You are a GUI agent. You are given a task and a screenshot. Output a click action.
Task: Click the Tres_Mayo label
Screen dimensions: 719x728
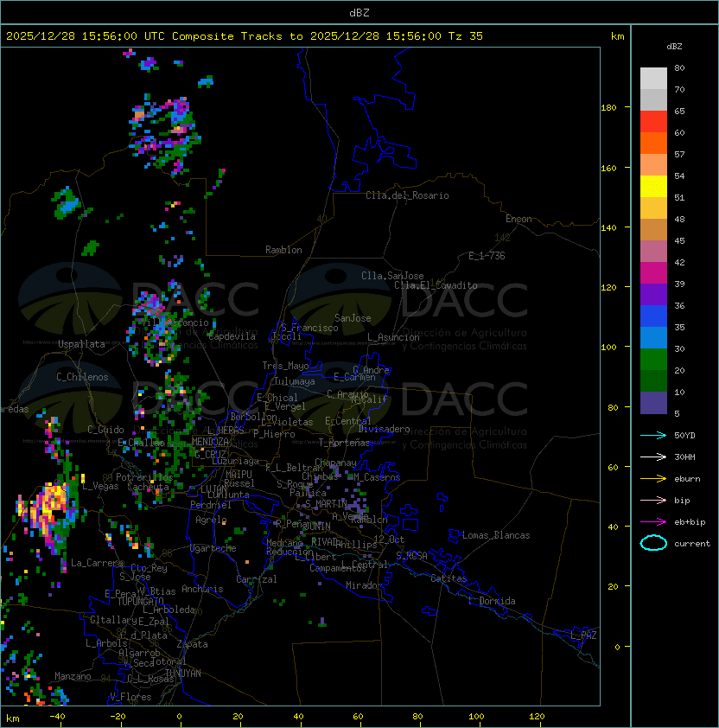pyautogui.click(x=285, y=366)
